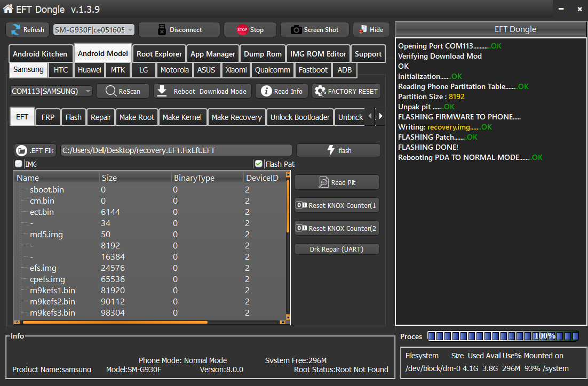Viewport: 588px width, 386px height.
Task: Click the flash lightning bolt icon
Action: [x=331, y=150]
